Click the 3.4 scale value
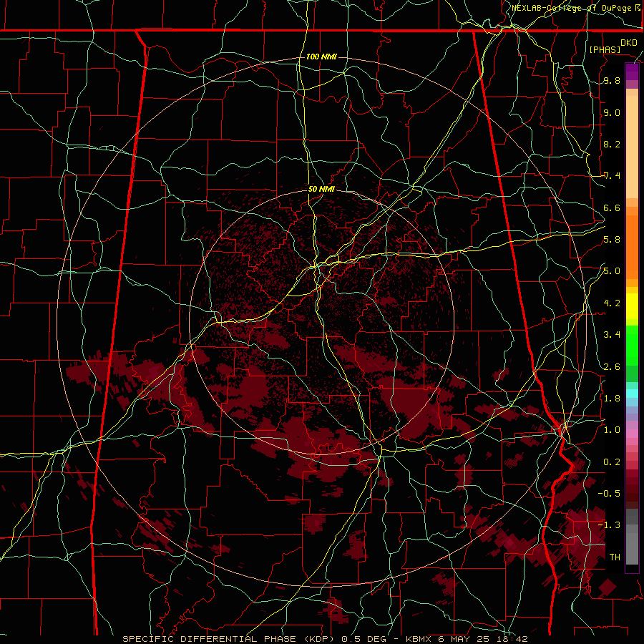 coord(612,335)
